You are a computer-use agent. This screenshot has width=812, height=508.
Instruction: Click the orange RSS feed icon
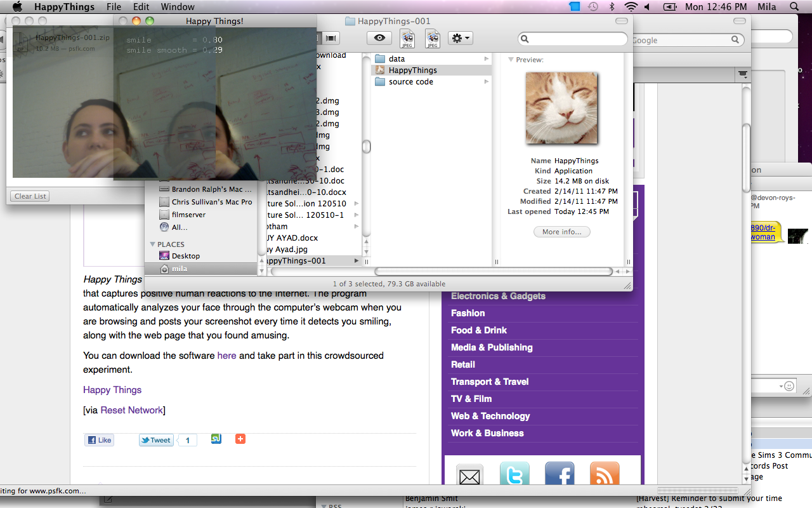point(604,476)
